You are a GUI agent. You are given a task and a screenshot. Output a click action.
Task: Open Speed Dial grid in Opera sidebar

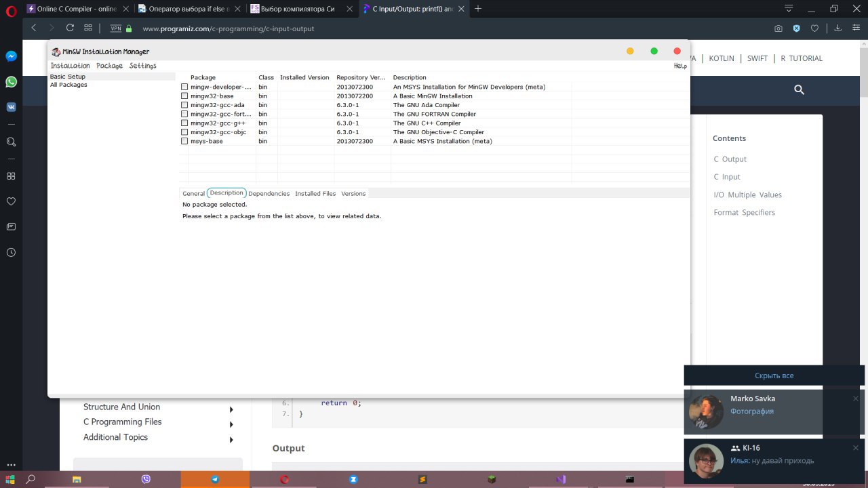(11, 176)
